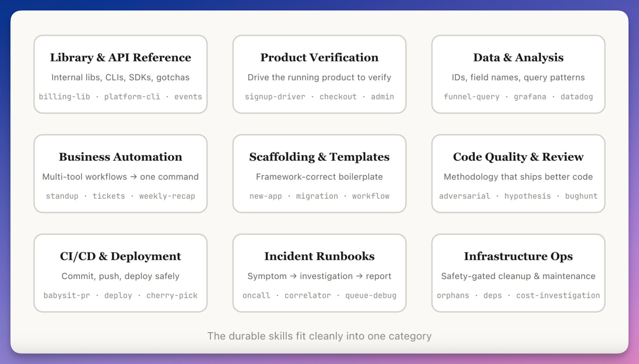Viewport: 639px width, 364px height.
Task: Click the Library & API Reference heading
Action: 121,57
